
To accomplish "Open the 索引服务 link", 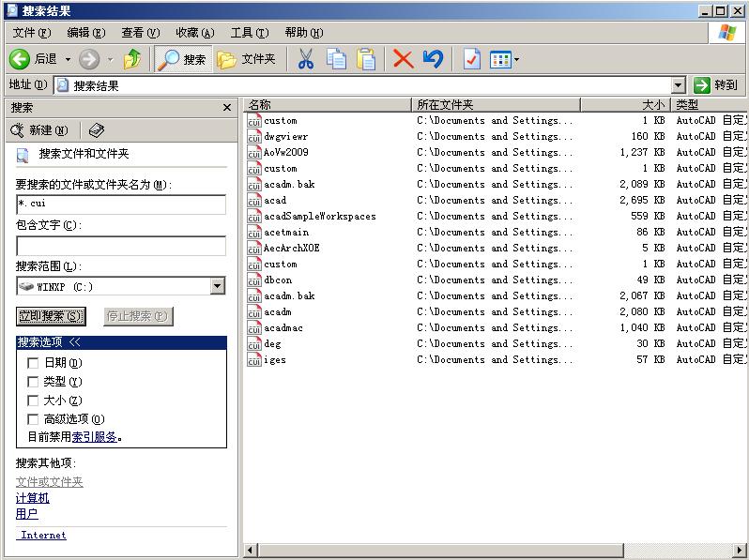I will (94, 436).
